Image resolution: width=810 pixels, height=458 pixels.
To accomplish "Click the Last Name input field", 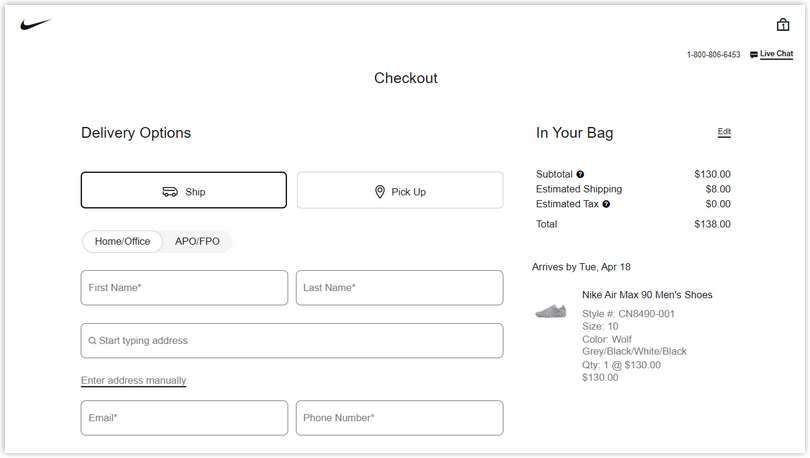I will click(399, 288).
